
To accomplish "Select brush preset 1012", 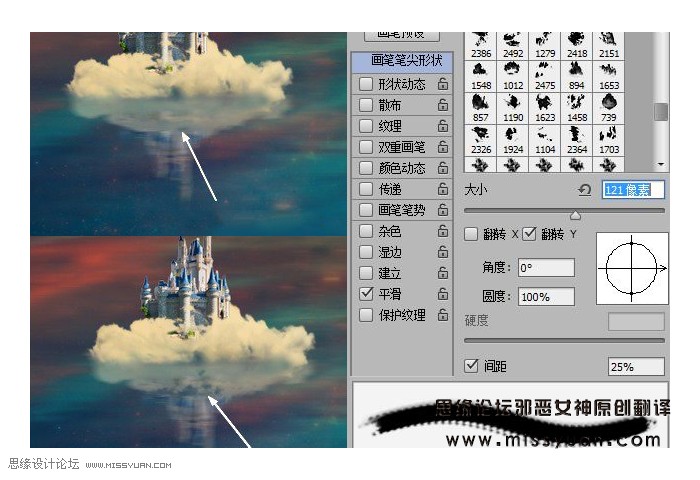I will [x=513, y=76].
